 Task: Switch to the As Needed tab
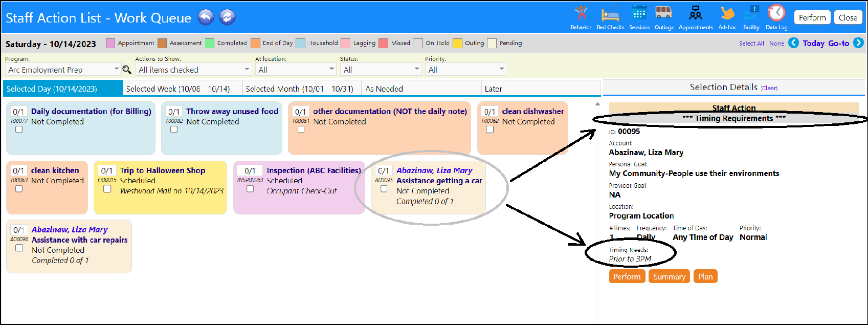click(421, 89)
